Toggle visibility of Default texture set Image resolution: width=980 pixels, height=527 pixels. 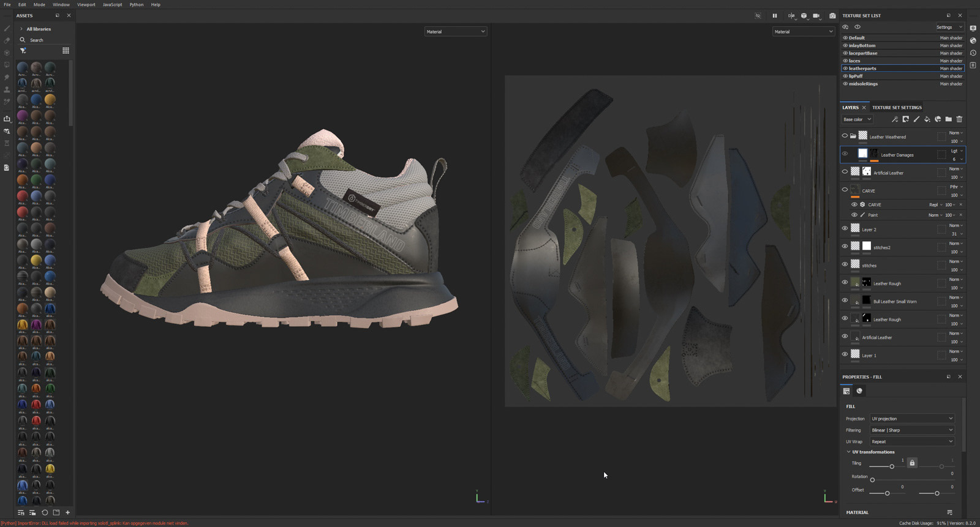845,38
